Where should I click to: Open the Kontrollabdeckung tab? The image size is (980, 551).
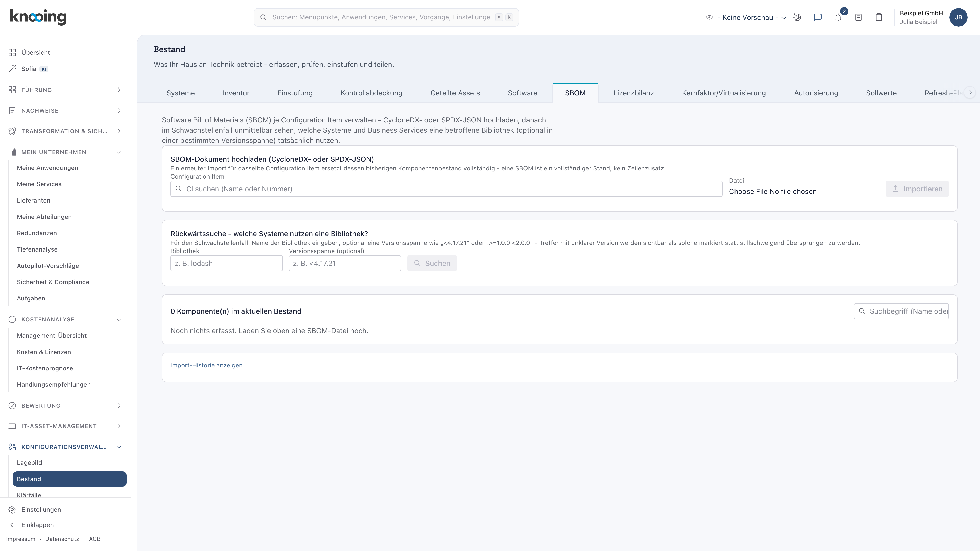click(371, 93)
